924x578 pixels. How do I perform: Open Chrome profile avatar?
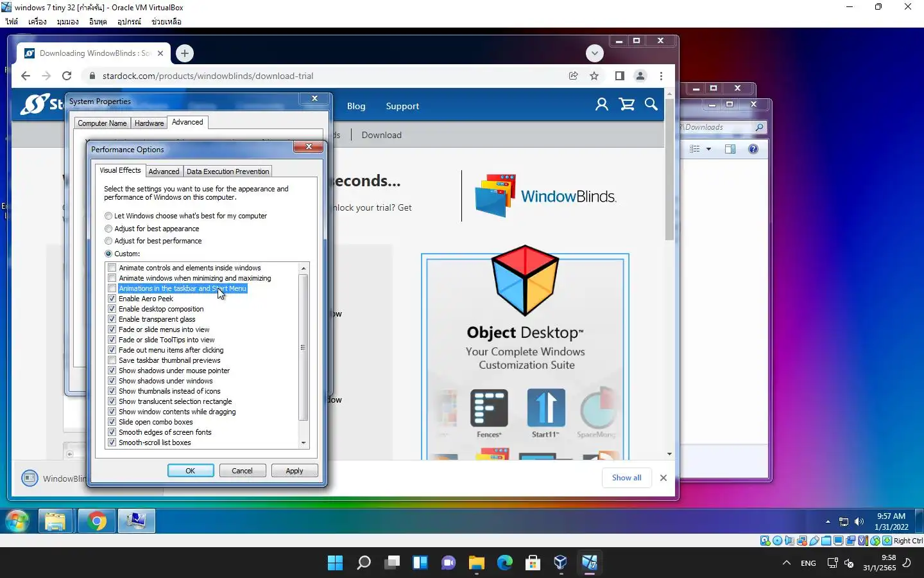pyautogui.click(x=640, y=76)
